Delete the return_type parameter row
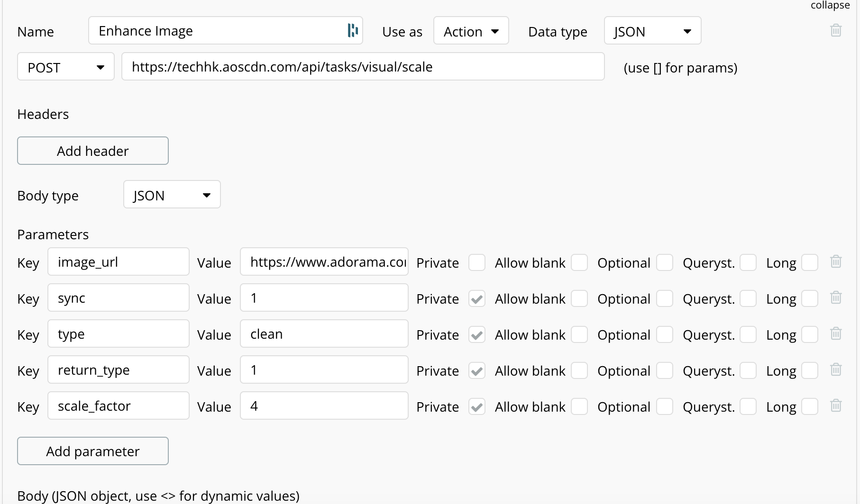This screenshot has height=504, width=860. (836, 369)
